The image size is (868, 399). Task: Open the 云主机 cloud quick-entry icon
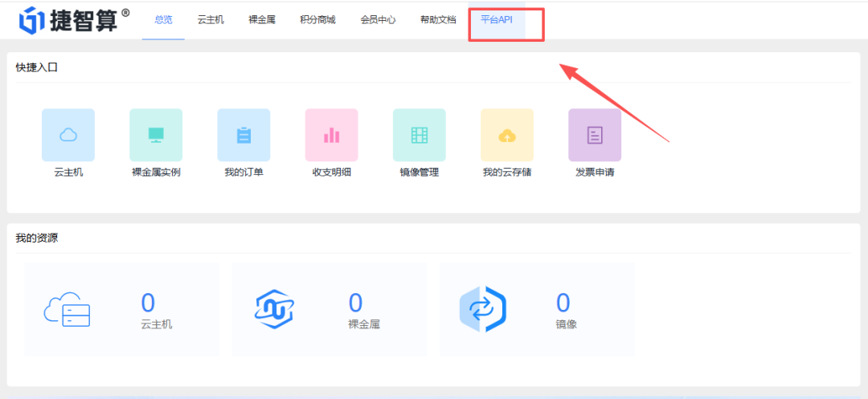(x=68, y=135)
